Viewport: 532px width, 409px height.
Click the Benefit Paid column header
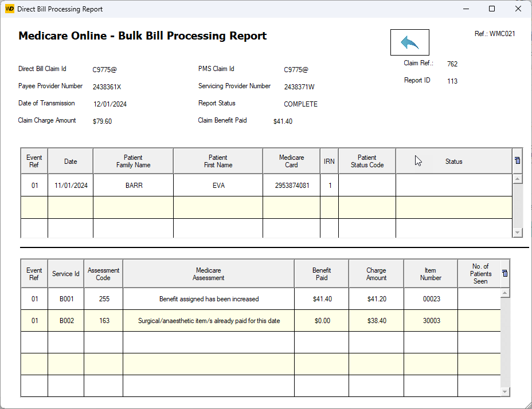(x=322, y=274)
